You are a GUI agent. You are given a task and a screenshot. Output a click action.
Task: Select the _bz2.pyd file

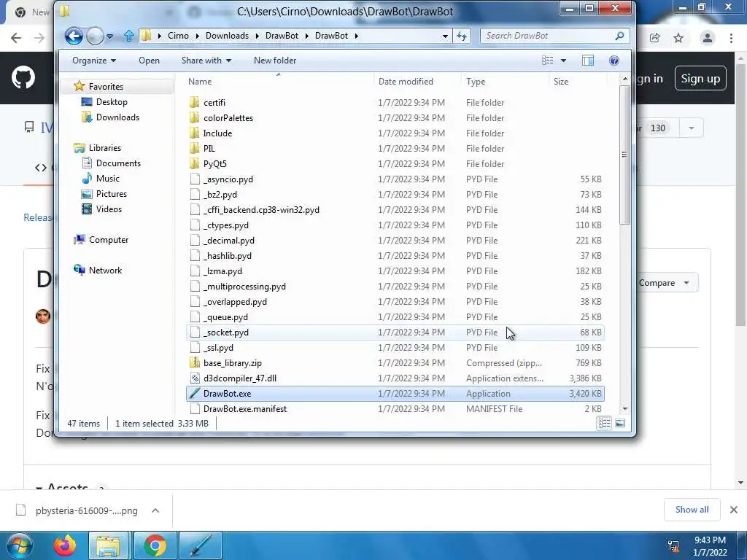pos(395,194)
